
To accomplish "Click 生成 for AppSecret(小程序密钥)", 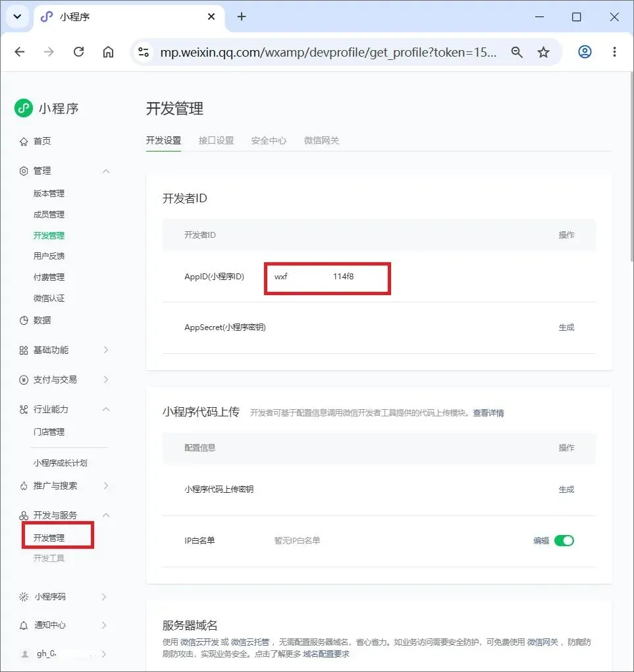I will (x=566, y=327).
